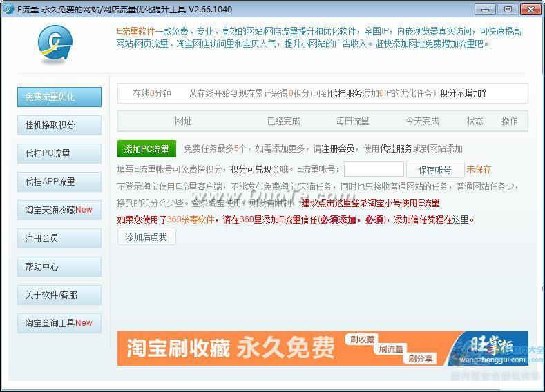The height and width of the screenshot is (392, 545).
Task: Launch 淘宝查询工具 from the sidebar
Action: pos(59,323)
